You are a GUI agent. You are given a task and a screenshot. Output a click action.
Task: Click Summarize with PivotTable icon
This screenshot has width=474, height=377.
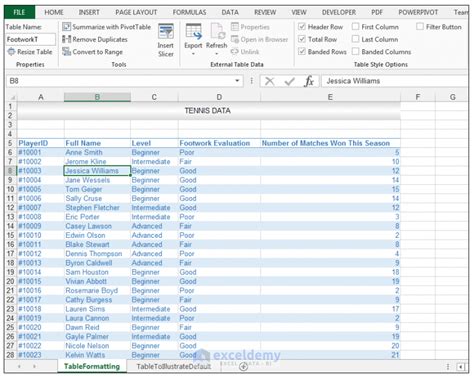pyautogui.click(x=67, y=27)
